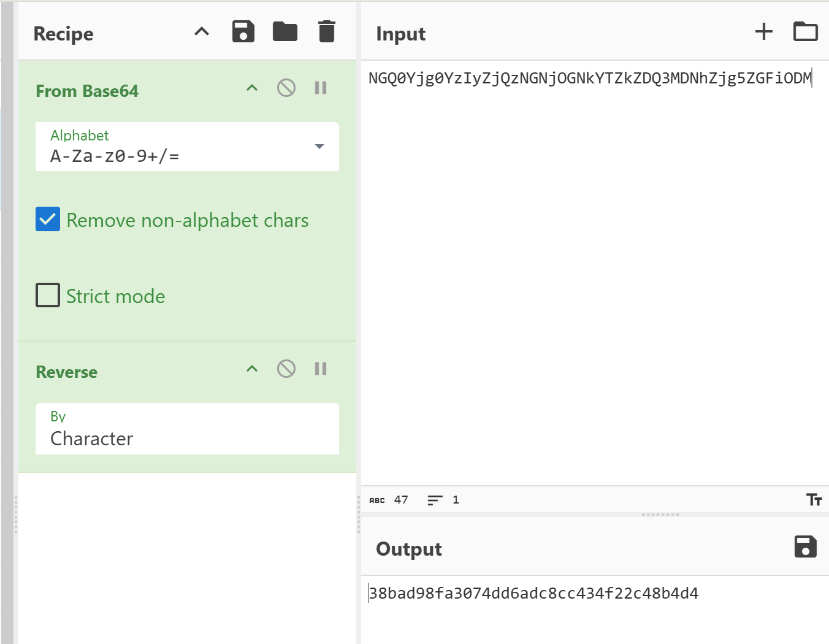This screenshot has height=644, width=829.
Task: Collapse the Reverse operation
Action: click(252, 369)
